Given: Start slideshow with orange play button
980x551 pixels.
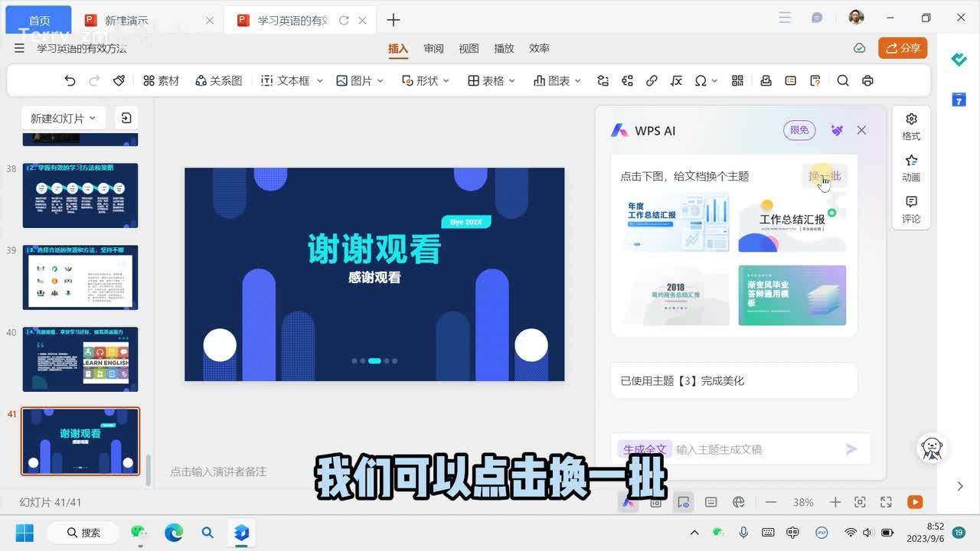Looking at the screenshot, I should (914, 502).
